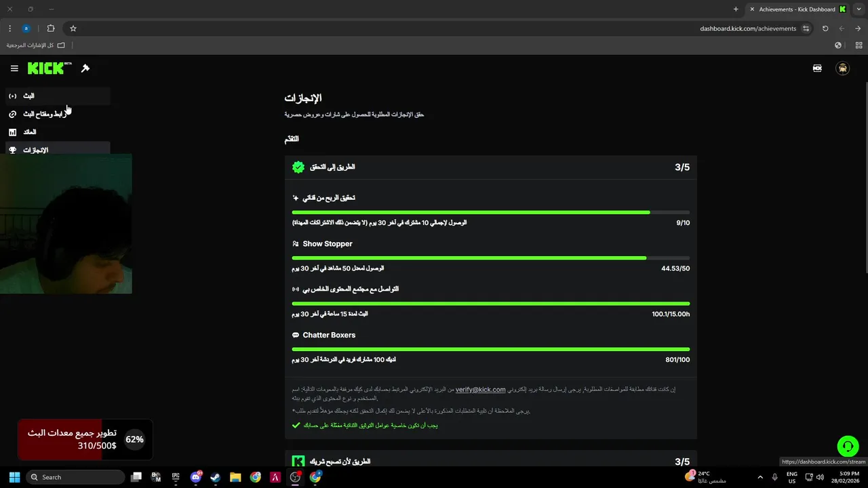Bookmark this page with the star icon
The image size is (868, 488).
click(x=73, y=28)
